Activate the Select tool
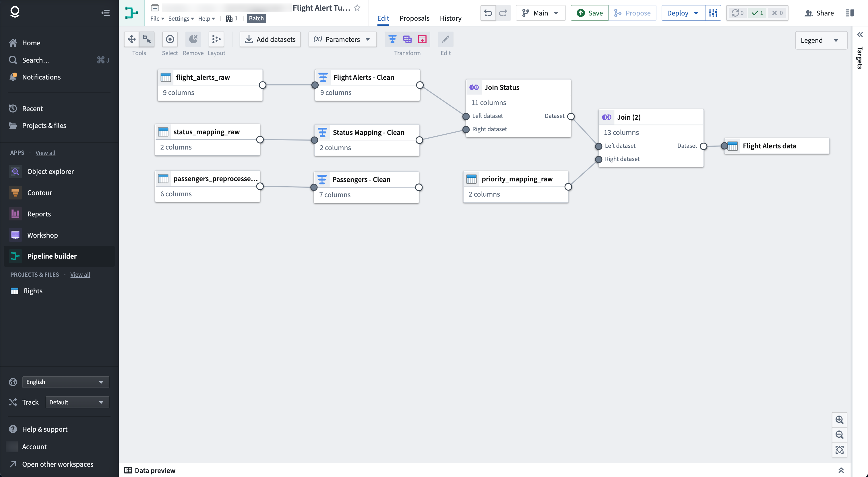 169,39
